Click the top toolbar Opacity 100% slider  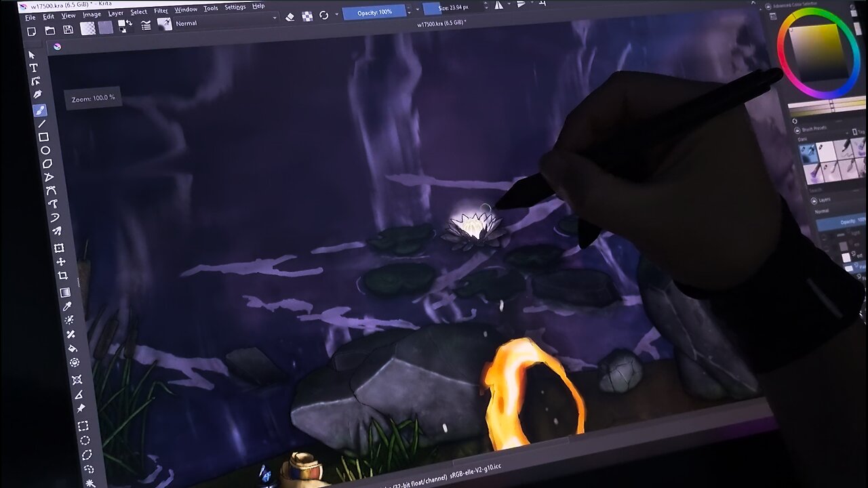[x=374, y=12]
